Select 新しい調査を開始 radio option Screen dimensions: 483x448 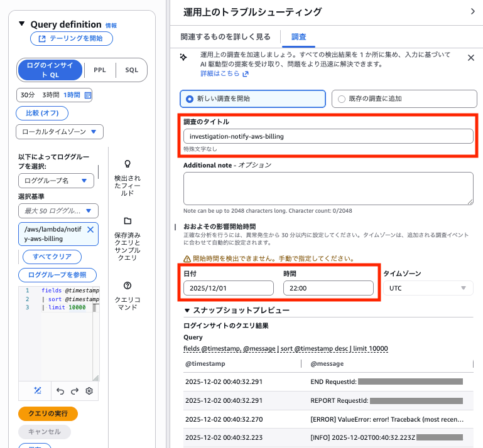click(252, 99)
